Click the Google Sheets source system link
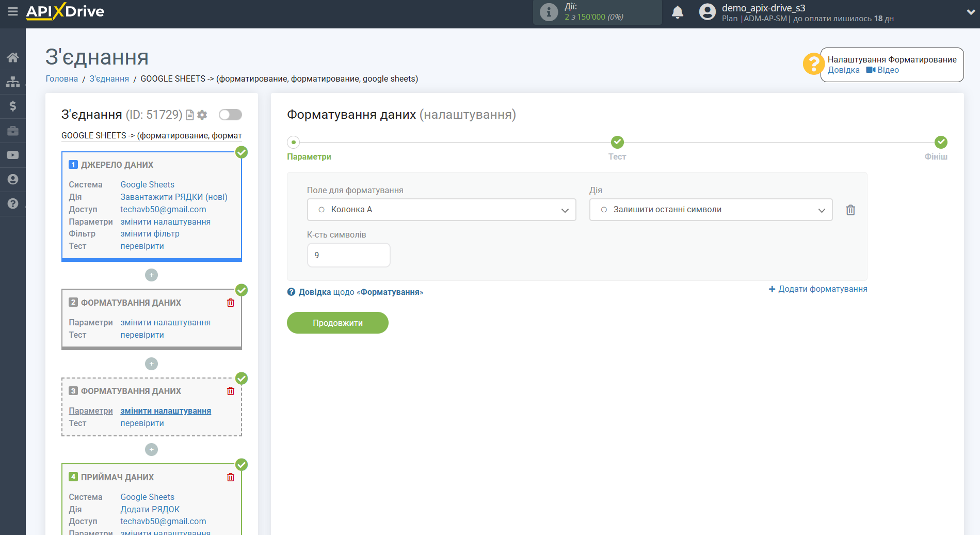 [148, 185]
